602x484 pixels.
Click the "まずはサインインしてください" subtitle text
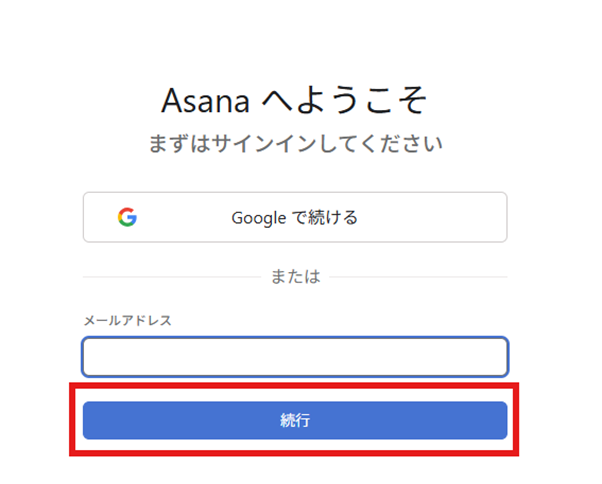[294, 143]
